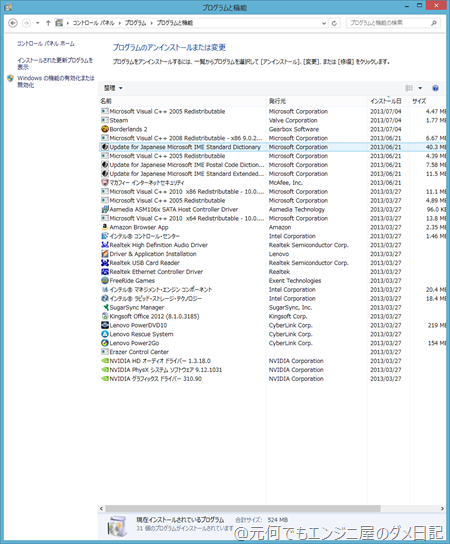Screen dimensions: 450x544
Task: Sort by the 名前 column header
Action: (x=182, y=101)
